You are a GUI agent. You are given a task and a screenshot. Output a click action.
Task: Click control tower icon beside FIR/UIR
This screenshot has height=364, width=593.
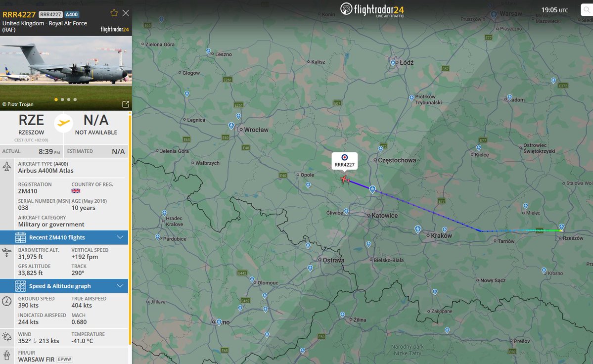(7, 355)
